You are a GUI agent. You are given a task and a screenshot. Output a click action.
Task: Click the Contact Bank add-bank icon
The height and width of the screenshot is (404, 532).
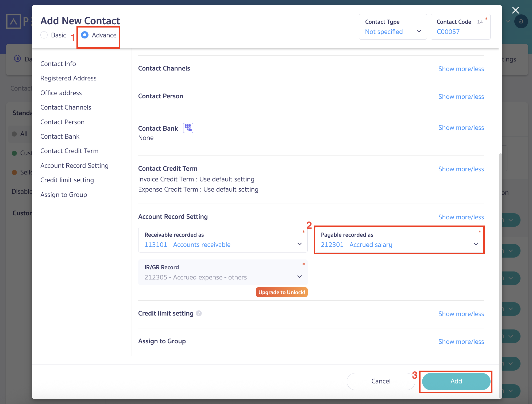pyautogui.click(x=188, y=128)
